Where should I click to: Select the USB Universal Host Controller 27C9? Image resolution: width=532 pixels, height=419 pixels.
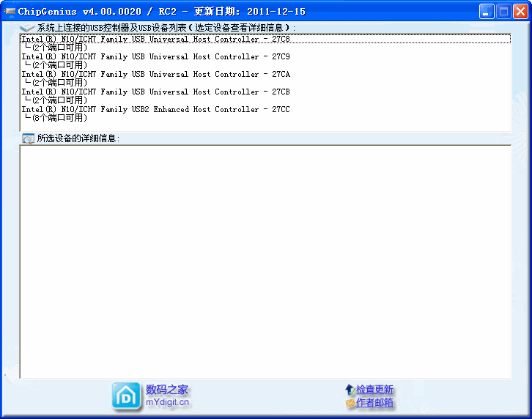click(x=155, y=56)
